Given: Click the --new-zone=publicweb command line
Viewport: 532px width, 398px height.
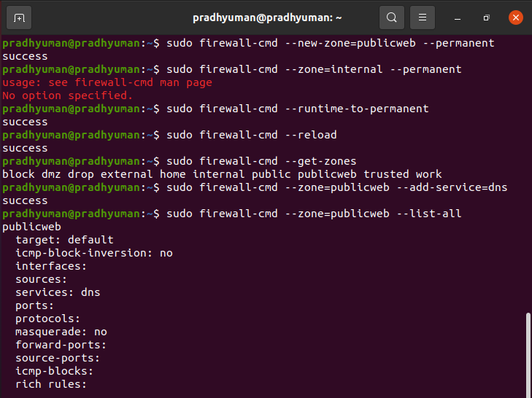Looking at the screenshot, I should pyautogui.click(x=248, y=44).
